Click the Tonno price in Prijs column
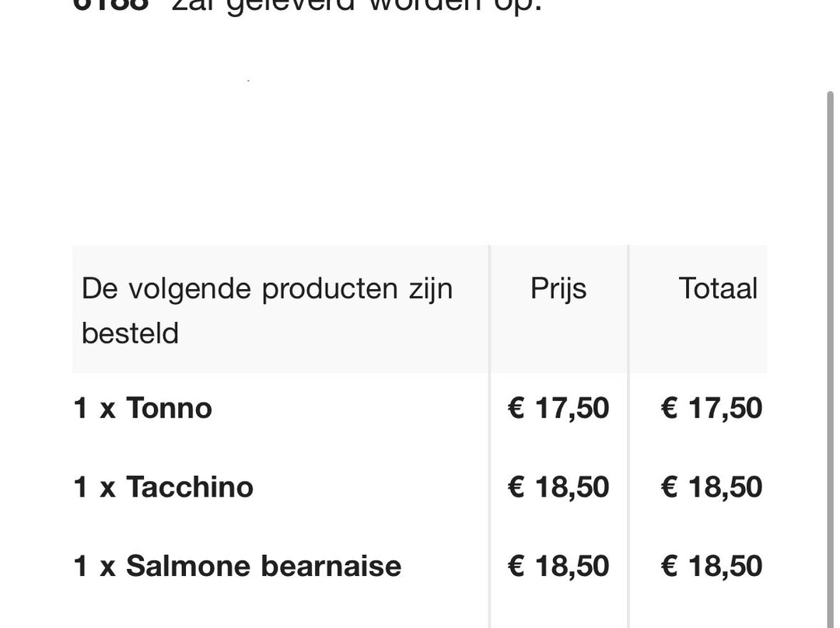 pyautogui.click(x=558, y=408)
